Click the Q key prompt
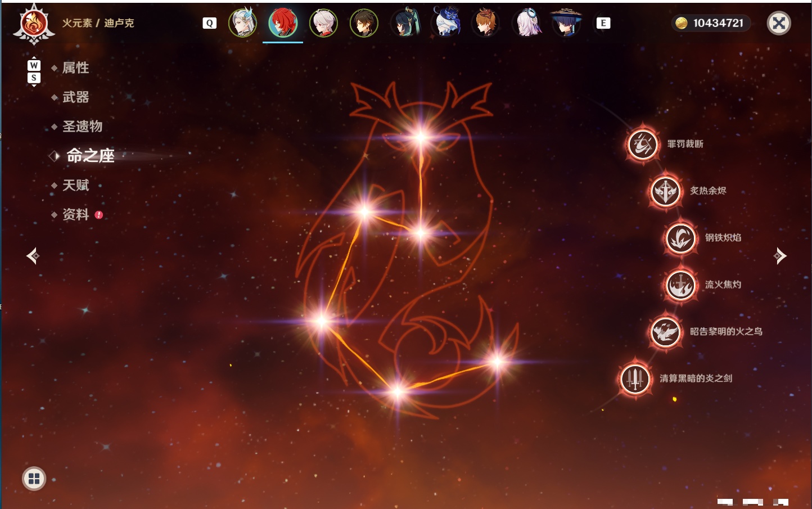This screenshot has width=812, height=509. [209, 23]
